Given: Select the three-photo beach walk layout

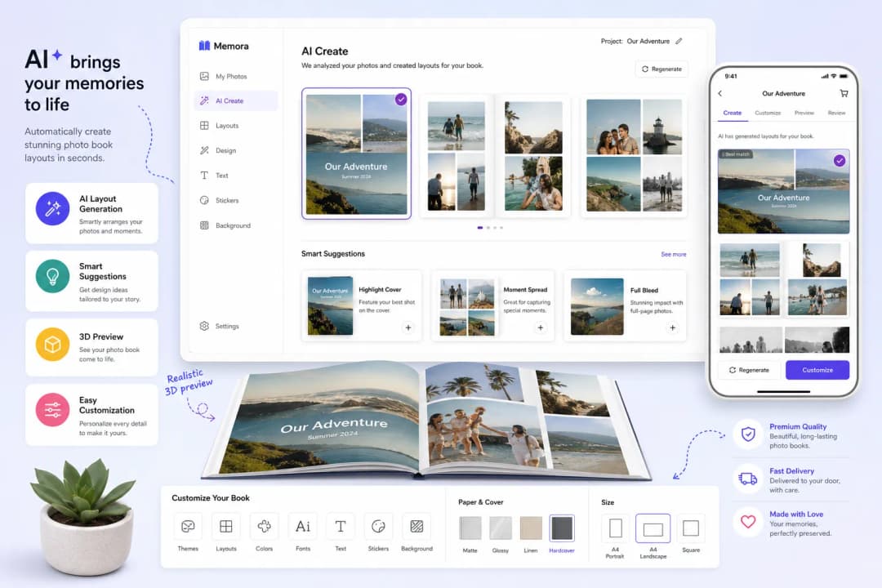Looking at the screenshot, I should (x=457, y=156).
